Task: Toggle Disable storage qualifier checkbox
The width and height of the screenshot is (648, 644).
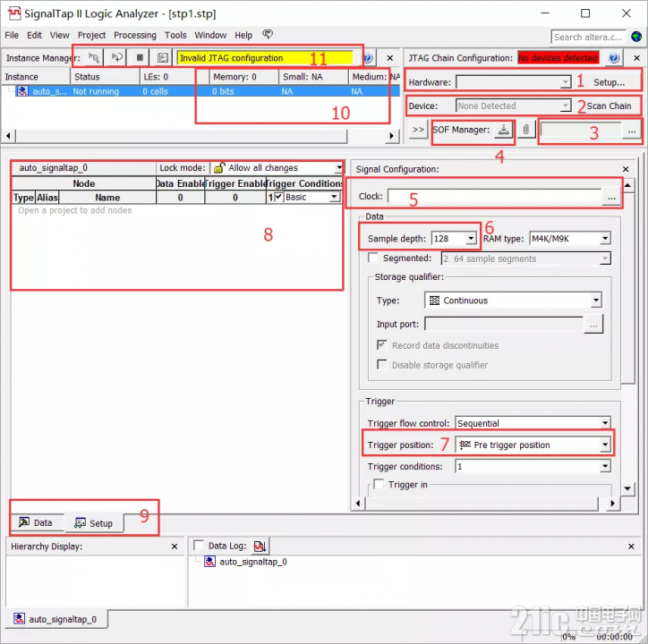Action: coord(382,364)
